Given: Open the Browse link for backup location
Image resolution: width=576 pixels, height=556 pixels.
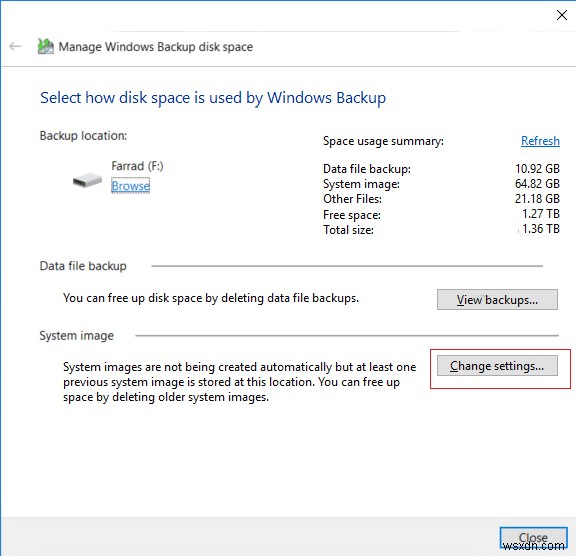Looking at the screenshot, I should click(130, 186).
